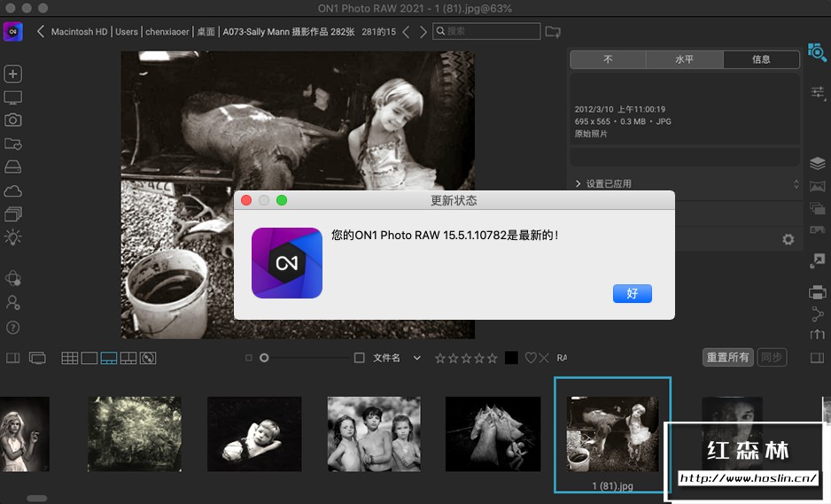The width and height of the screenshot is (831, 504).
Task: Click the ON1 logo in the top-left corner
Action: tap(12, 31)
